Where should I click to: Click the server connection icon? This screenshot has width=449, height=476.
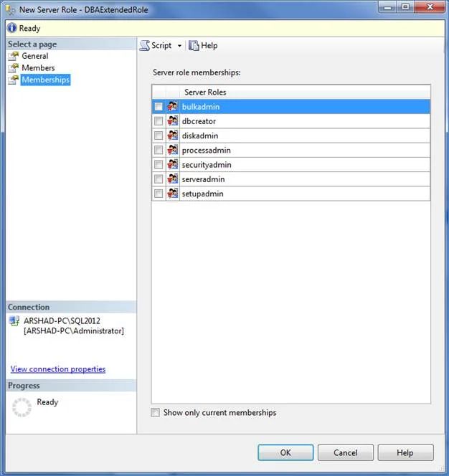pos(14,321)
